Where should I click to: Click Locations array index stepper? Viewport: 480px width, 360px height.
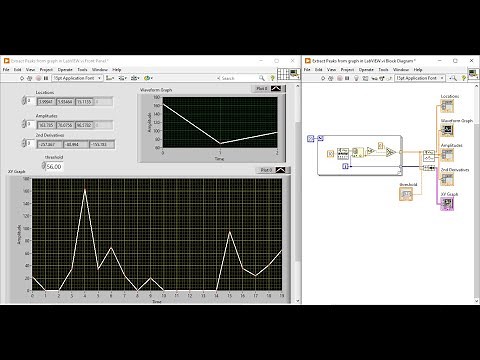point(24,100)
